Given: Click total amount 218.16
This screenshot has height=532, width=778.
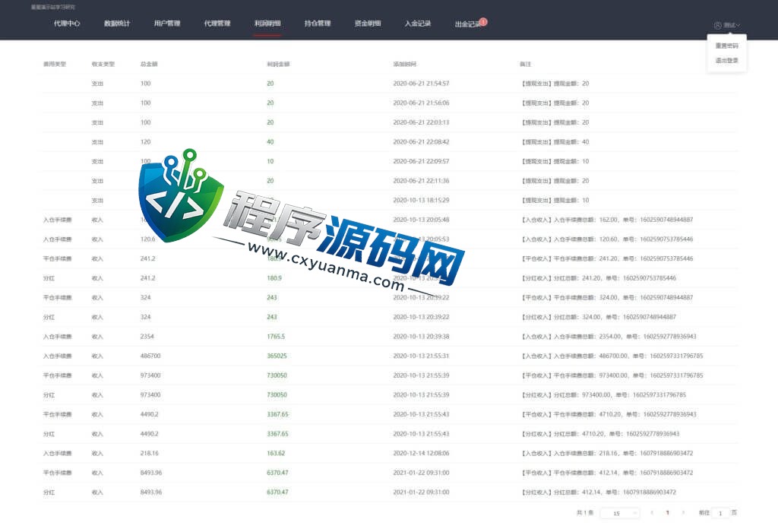Looking at the screenshot, I should point(150,453).
